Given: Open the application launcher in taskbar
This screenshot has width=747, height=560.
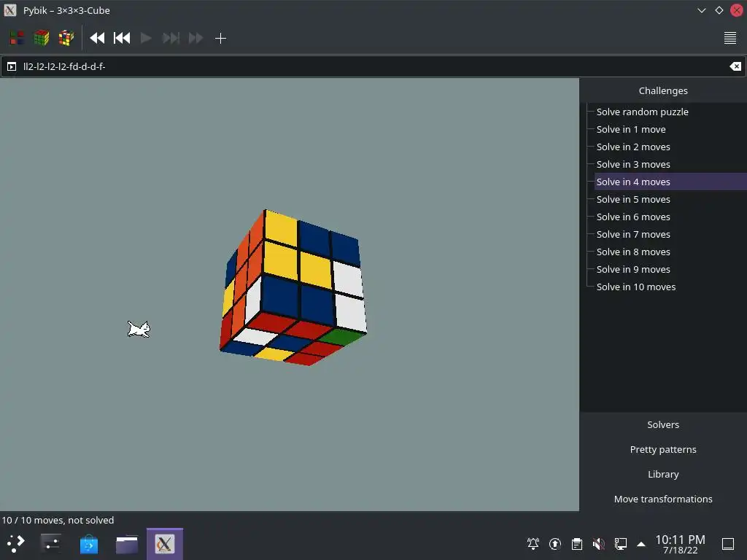Looking at the screenshot, I should (16, 544).
